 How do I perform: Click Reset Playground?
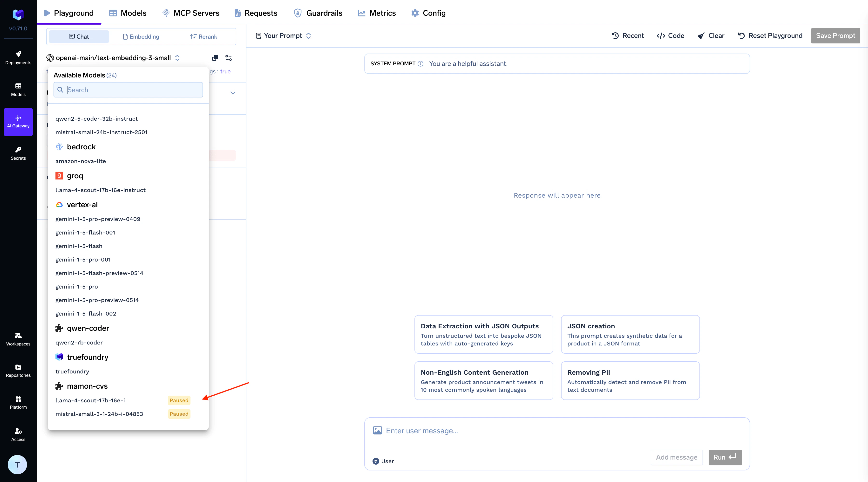click(770, 35)
